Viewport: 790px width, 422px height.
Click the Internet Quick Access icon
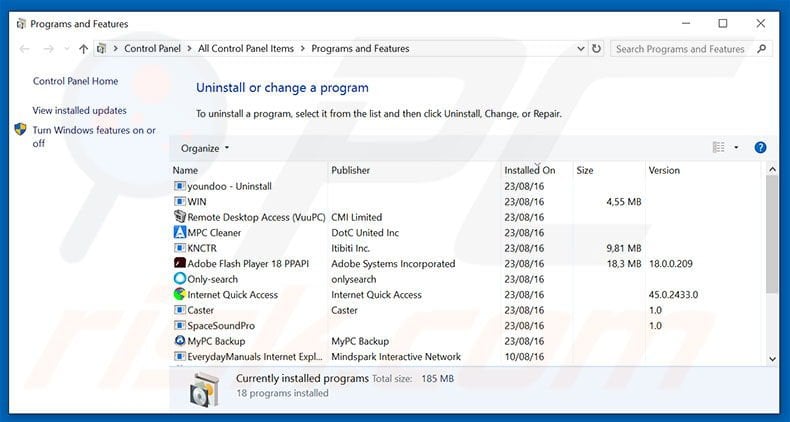tap(179, 294)
